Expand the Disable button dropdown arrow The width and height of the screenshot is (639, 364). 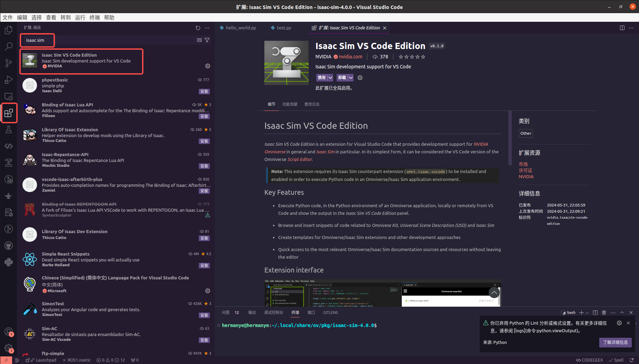[330, 78]
